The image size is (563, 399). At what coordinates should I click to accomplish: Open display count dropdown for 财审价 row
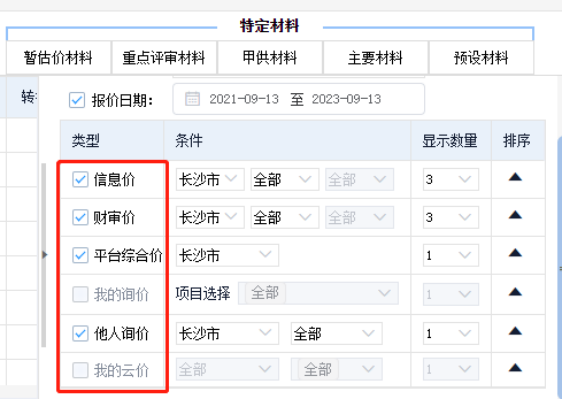coord(451,217)
